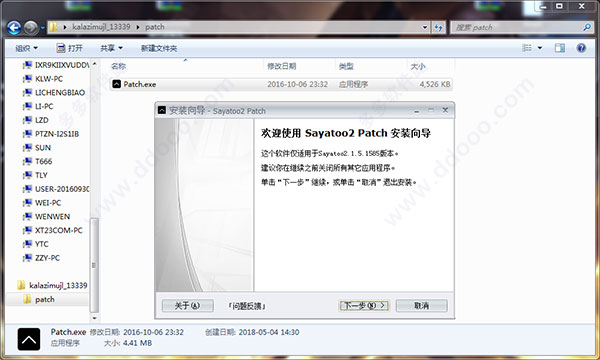The height and width of the screenshot is (360, 600).
Task: Select the Patch.exe file row
Action: point(281,84)
